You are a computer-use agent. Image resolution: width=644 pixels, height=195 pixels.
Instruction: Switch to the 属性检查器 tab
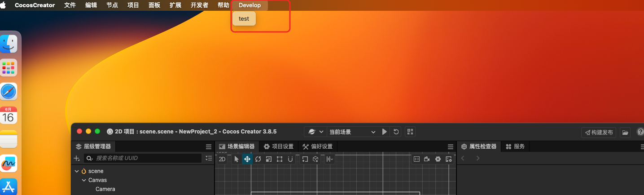pyautogui.click(x=479, y=146)
